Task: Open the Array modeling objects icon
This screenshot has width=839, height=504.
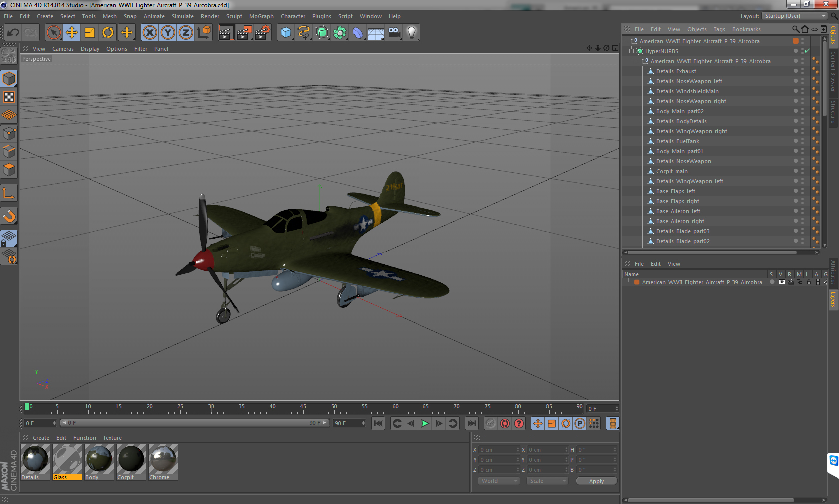Action: [x=340, y=33]
